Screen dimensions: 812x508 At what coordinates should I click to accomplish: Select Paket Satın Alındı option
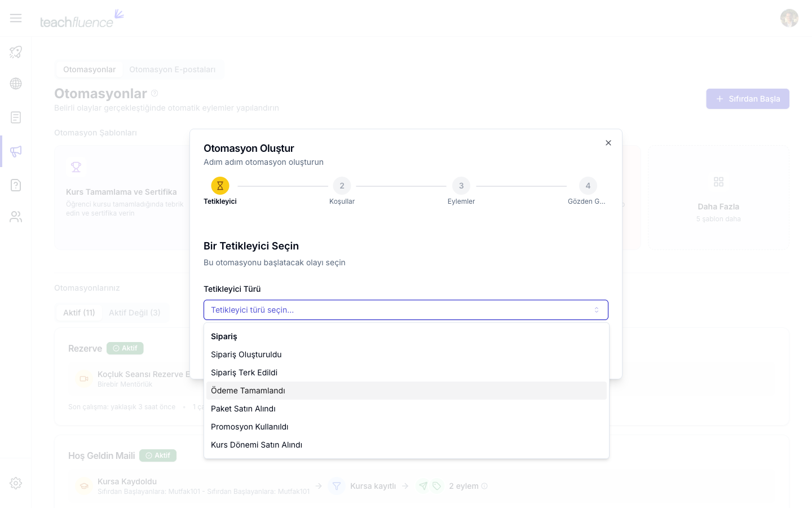coord(407,409)
